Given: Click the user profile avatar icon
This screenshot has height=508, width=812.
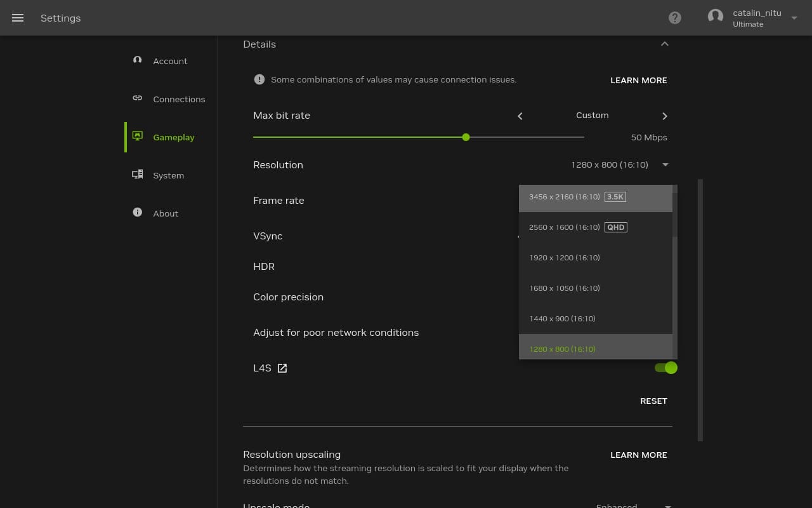Looking at the screenshot, I should click(x=716, y=17).
